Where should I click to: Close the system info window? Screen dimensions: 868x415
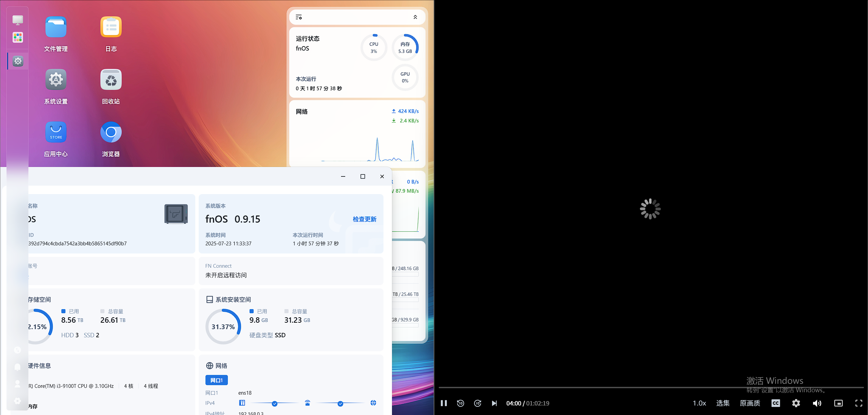coord(382,176)
